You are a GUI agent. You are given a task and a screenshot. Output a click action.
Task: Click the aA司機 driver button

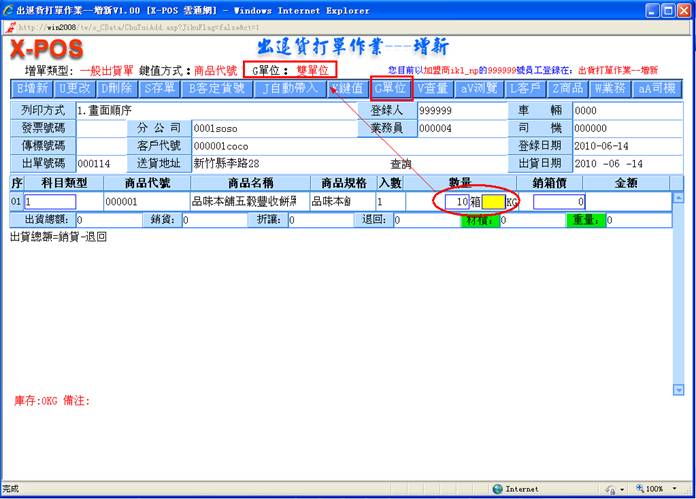(656, 88)
